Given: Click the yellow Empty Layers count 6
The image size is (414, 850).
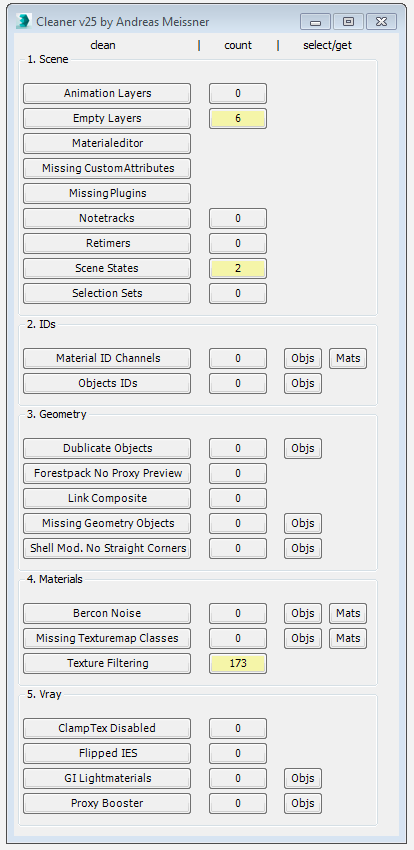Looking at the screenshot, I should 238,118.
